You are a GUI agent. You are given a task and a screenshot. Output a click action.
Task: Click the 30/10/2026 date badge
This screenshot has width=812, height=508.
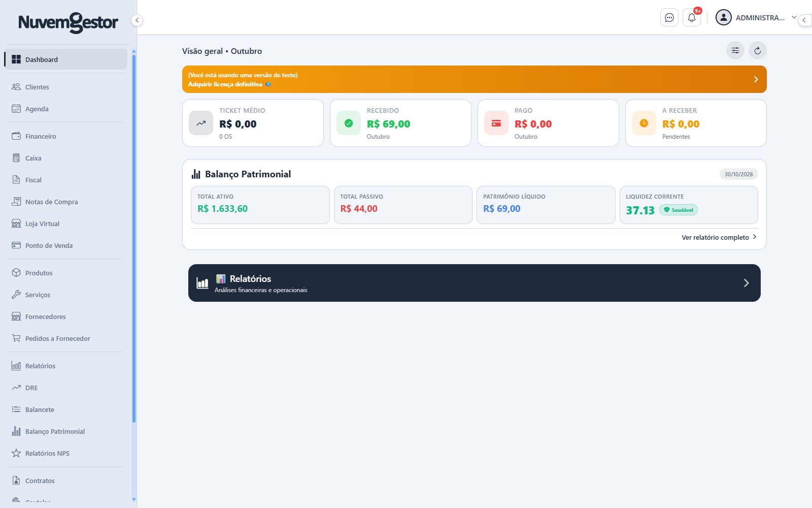[738, 174]
